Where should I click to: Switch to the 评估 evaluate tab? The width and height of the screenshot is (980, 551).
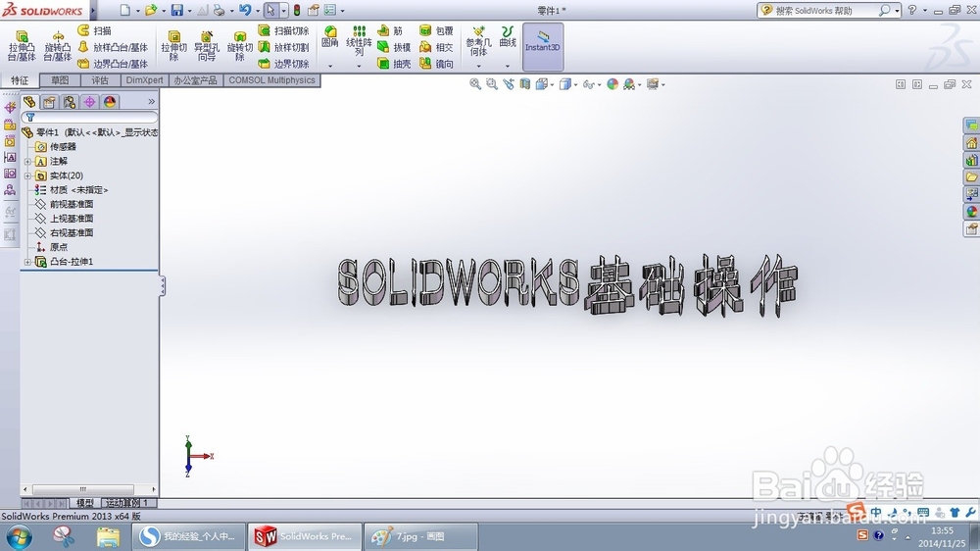tap(100, 80)
